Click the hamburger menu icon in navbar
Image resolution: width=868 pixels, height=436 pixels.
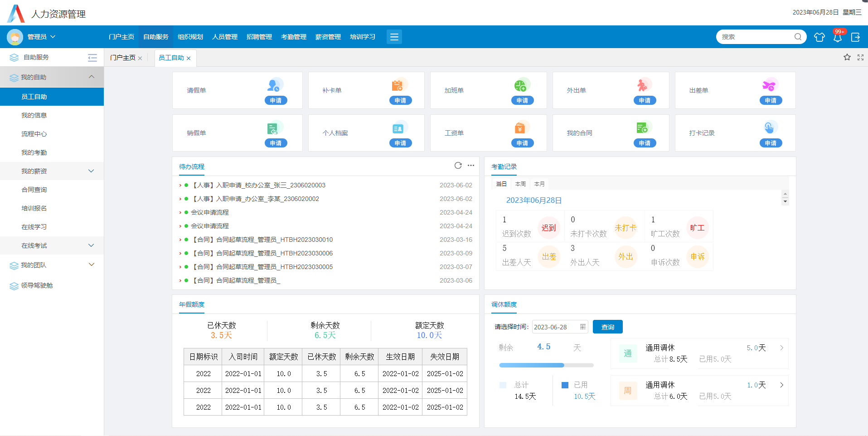(394, 37)
